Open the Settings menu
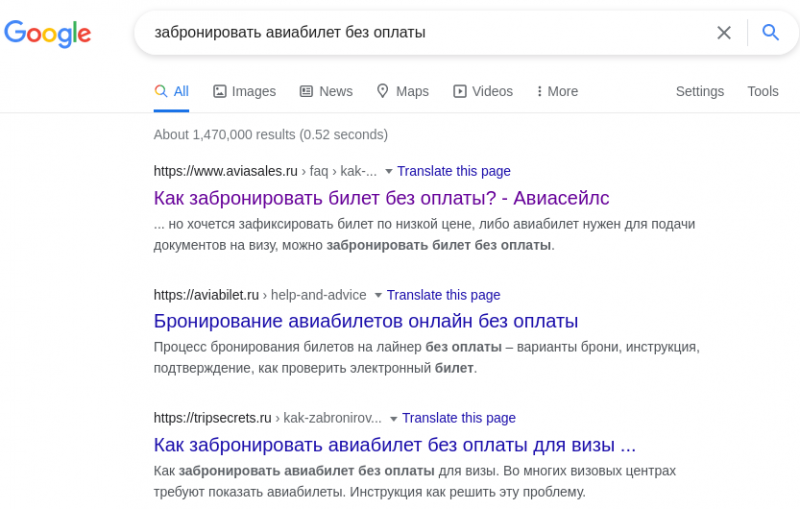The height and width of the screenshot is (509, 800). click(699, 91)
